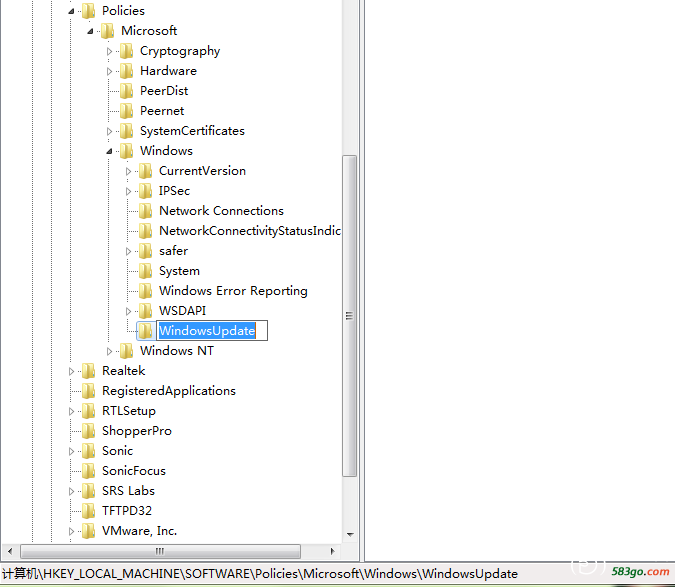Click the scroll right arrow
675x587 pixels.
pyautogui.click(x=332, y=551)
